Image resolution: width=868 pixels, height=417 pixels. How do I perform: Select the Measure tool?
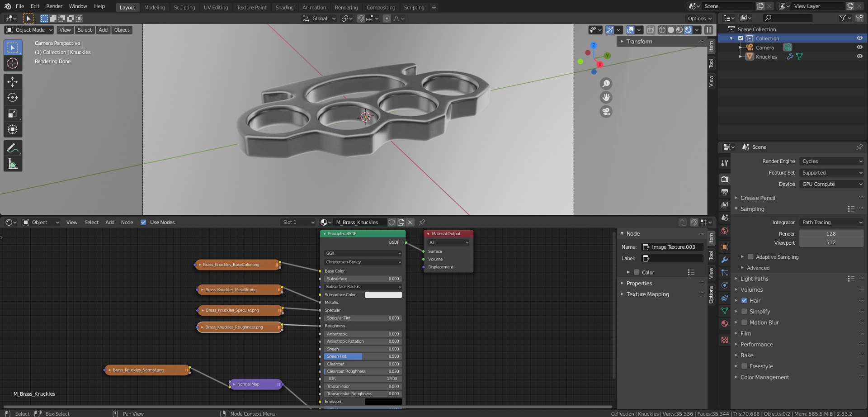click(13, 164)
